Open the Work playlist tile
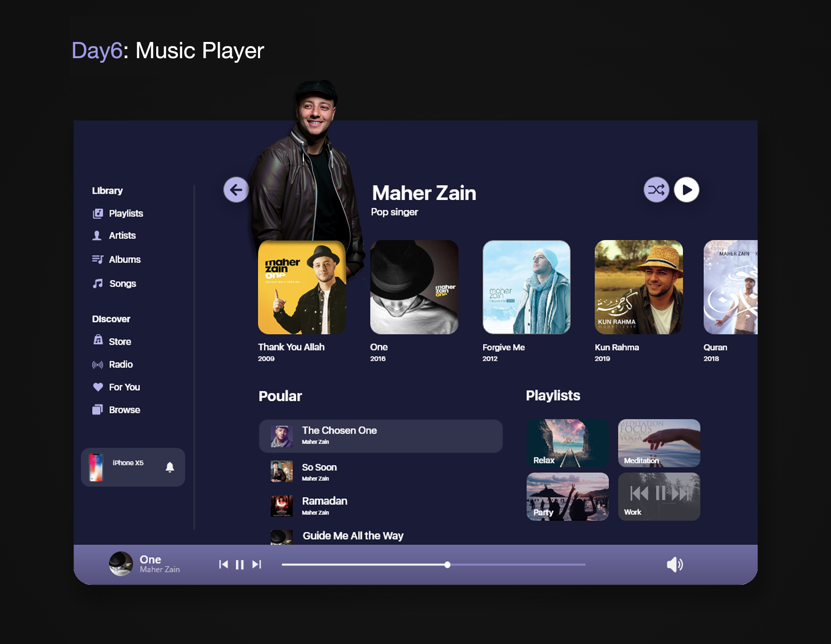This screenshot has width=831, height=644. [659, 497]
